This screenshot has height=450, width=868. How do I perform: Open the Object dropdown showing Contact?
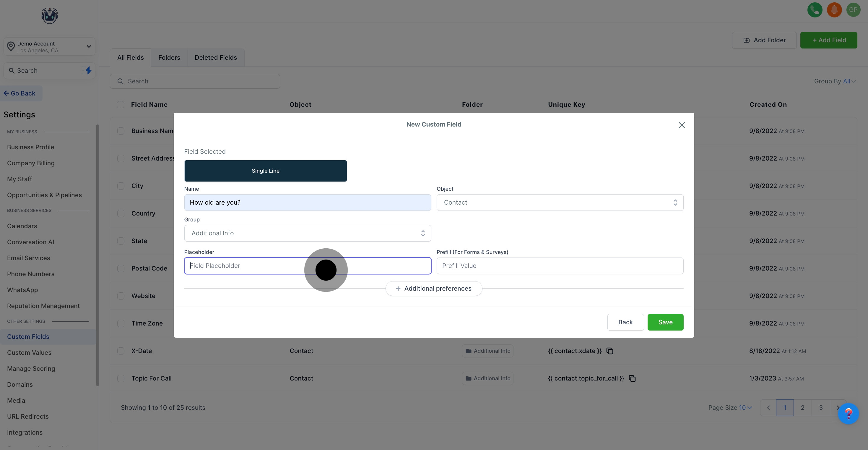coord(560,203)
